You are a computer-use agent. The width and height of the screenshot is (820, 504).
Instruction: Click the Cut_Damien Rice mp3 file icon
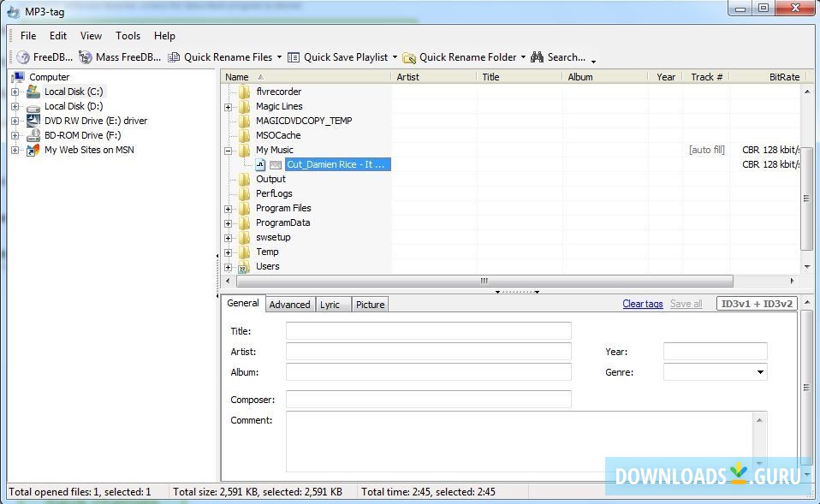point(260,164)
